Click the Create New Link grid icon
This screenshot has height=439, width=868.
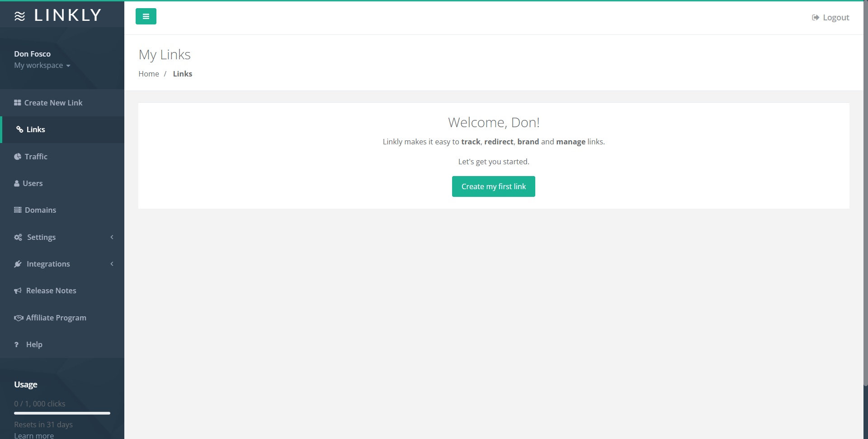pos(18,103)
